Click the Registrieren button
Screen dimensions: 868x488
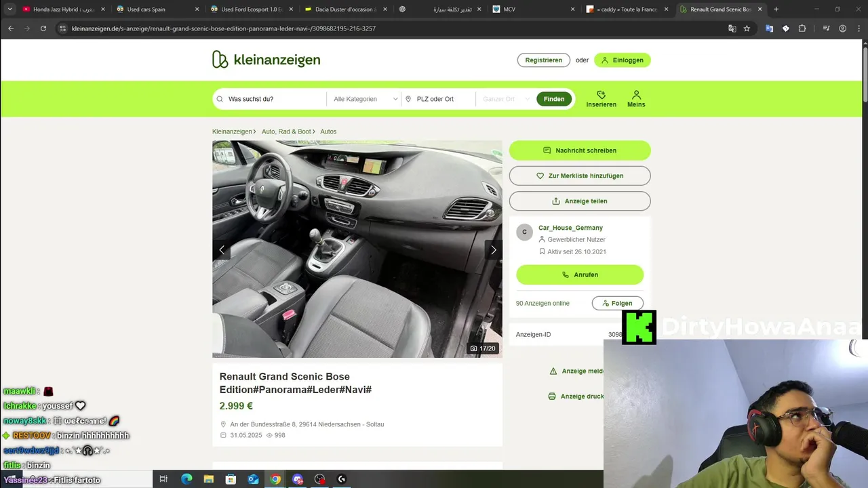pyautogui.click(x=543, y=60)
